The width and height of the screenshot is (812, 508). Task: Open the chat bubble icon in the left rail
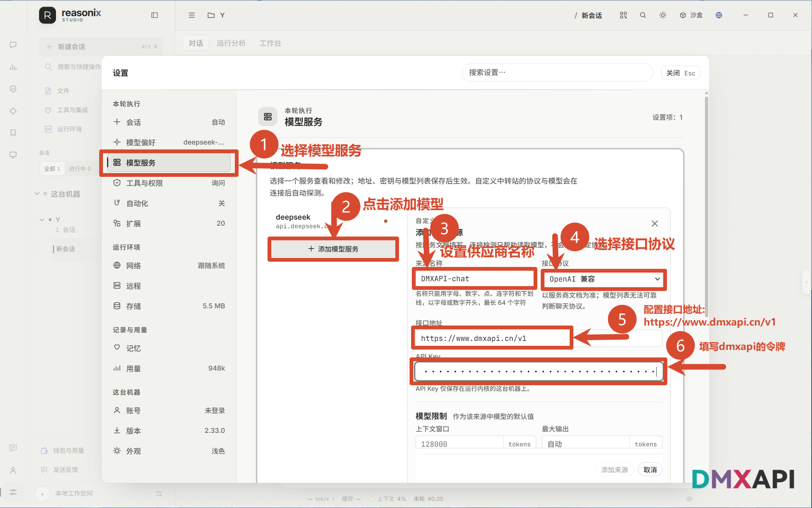[x=13, y=45]
